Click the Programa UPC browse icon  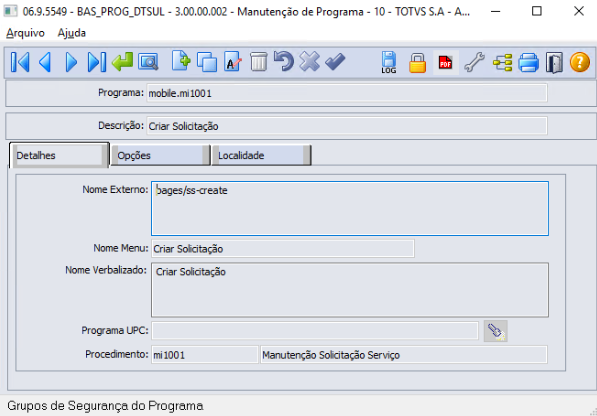point(495,331)
